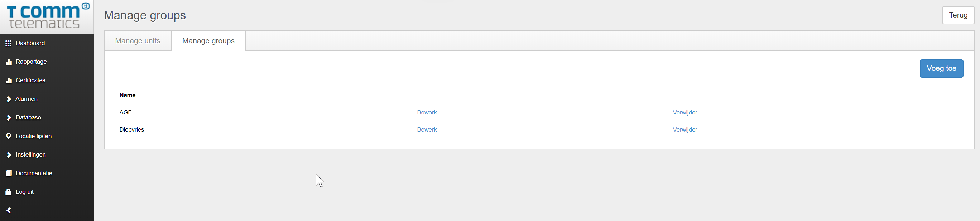Expand the Alarmen menu chevron
980x221 pixels.
[9, 99]
